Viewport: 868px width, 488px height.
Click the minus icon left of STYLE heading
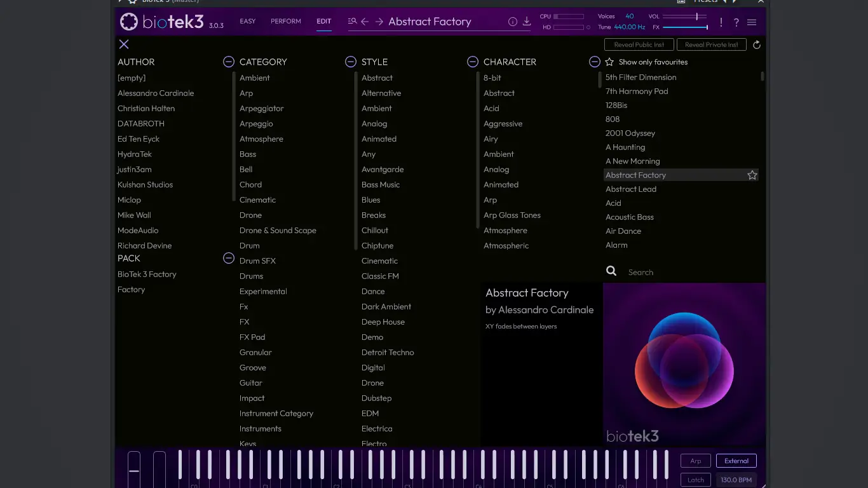click(x=351, y=62)
